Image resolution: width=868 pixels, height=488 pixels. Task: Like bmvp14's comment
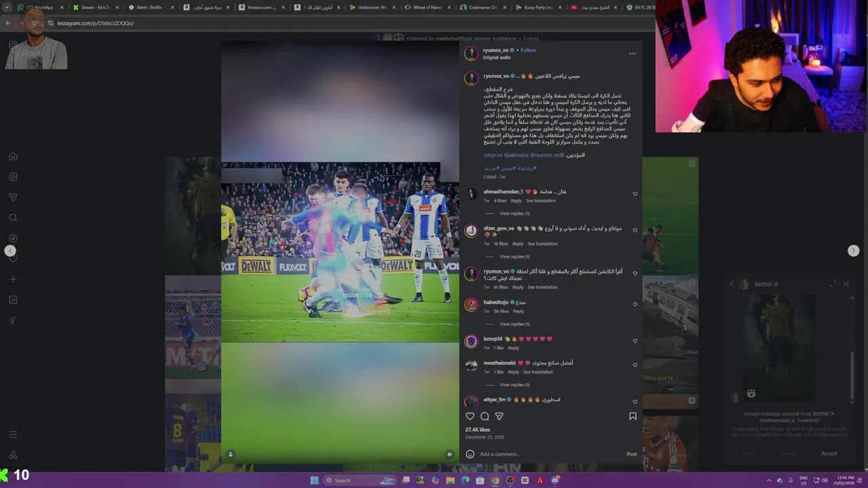coord(635,341)
